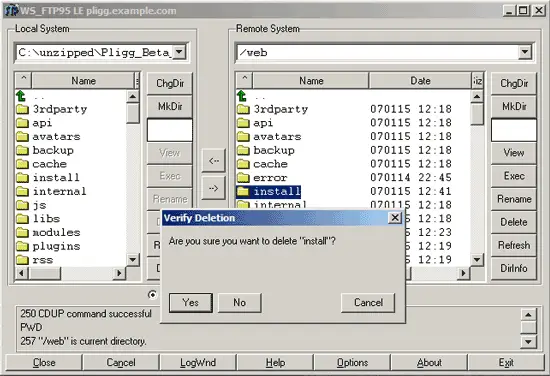This screenshot has width=550, height=376.
Task: Click the remote parent directory up-arrow icon
Action: pyautogui.click(x=242, y=95)
